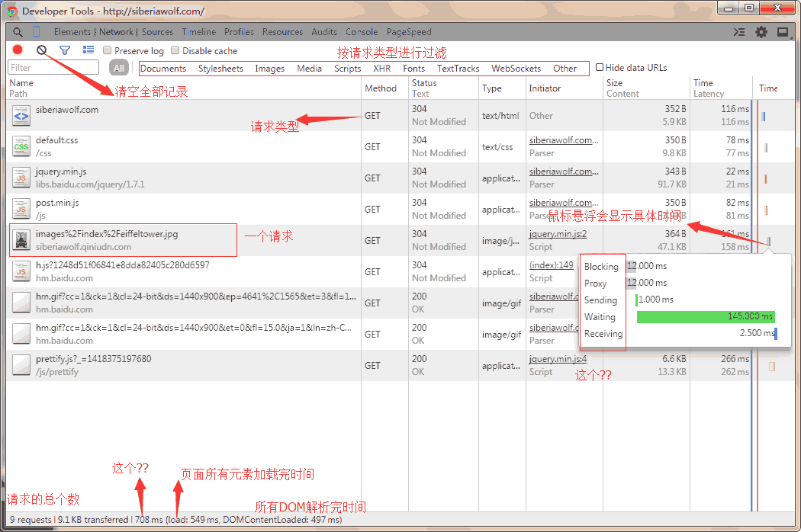The image size is (801, 532).
Task: Change the dock side icon
Action: coord(783,32)
